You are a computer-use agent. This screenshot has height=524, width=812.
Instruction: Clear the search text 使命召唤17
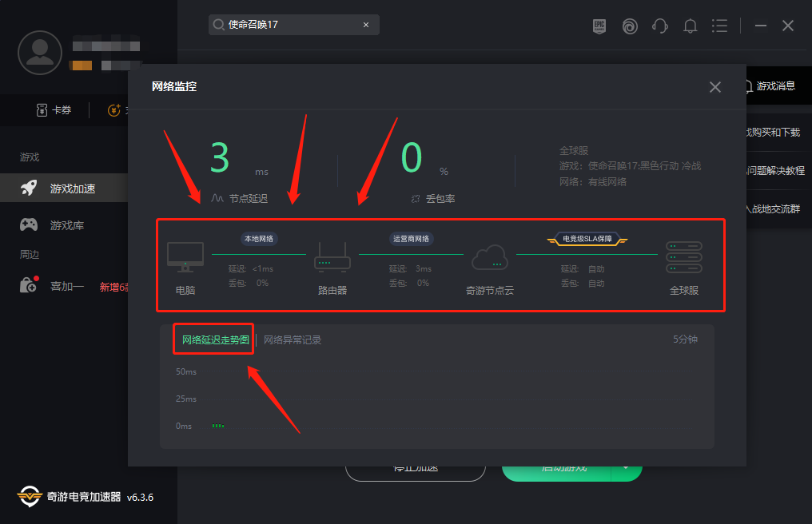(x=366, y=25)
